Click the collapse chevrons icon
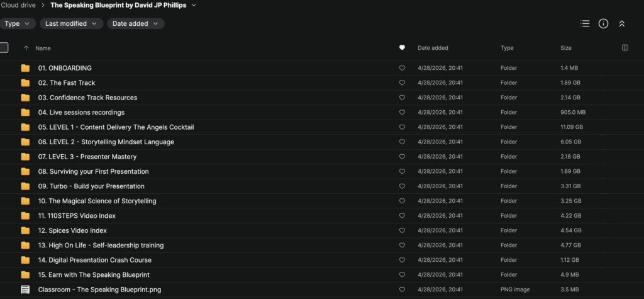Viewport: 644px width, 299px height. [x=621, y=24]
